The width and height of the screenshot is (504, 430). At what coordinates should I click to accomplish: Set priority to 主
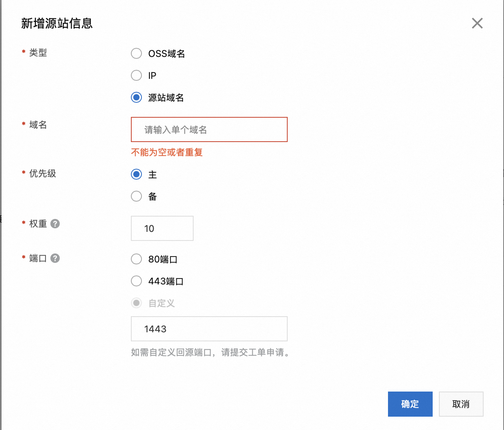tap(136, 174)
